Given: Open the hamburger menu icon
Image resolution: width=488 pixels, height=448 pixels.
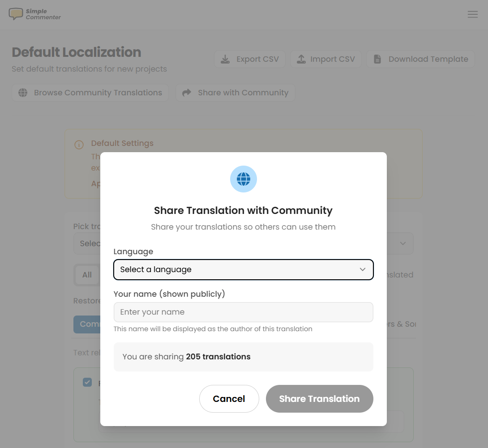Looking at the screenshot, I should click(472, 14).
